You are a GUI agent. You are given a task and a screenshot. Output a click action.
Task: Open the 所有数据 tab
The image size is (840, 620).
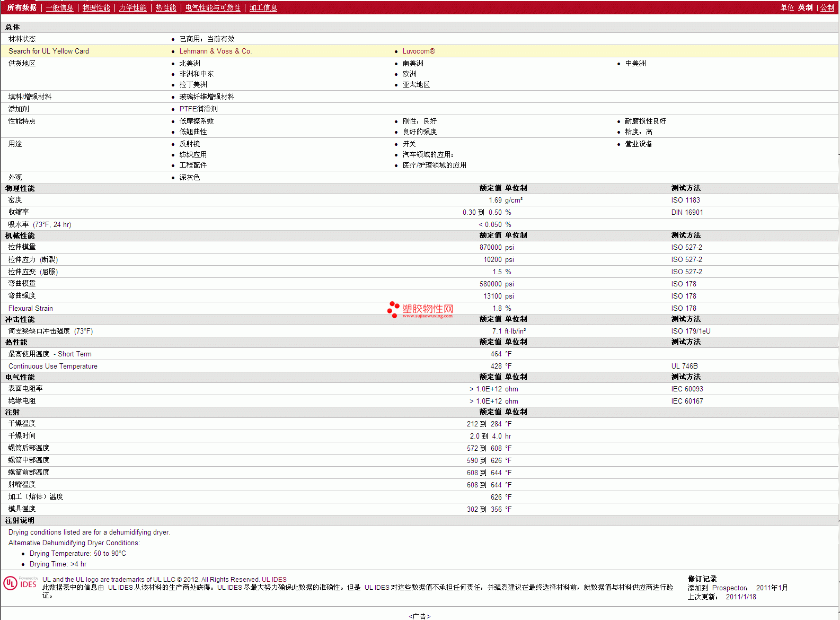(22, 7)
